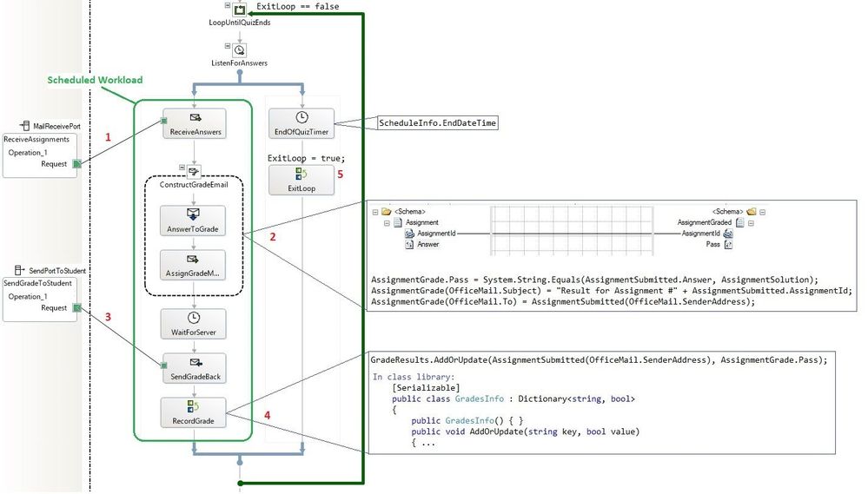This screenshot has height=494, width=868.
Task: Select the Pass field in destination schema
Action: coord(713,245)
